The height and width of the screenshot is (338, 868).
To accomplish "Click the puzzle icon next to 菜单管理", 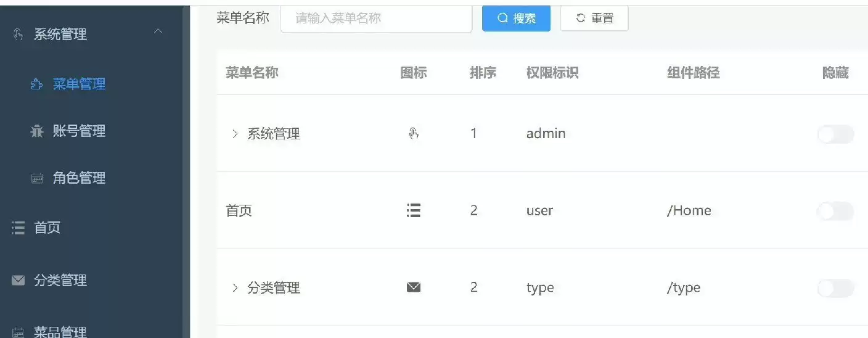I will click(36, 84).
